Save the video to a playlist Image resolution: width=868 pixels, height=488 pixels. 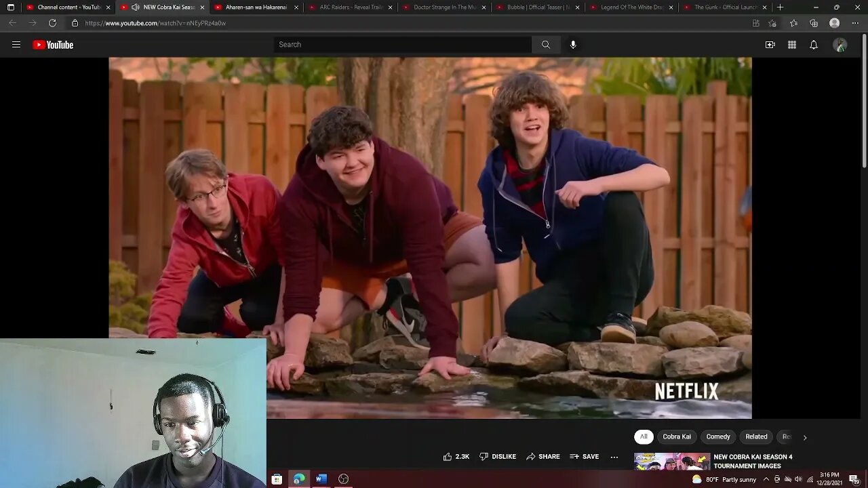point(585,457)
